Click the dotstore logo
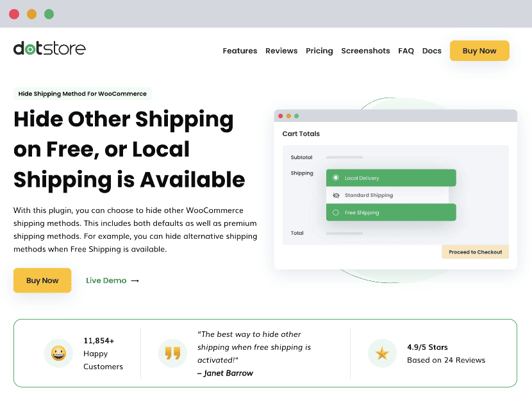The image size is (532, 403). pyautogui.click(x=49, y=49)
